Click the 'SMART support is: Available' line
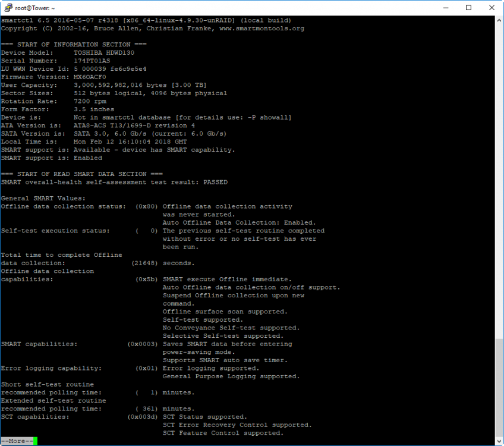 (118, 150)
